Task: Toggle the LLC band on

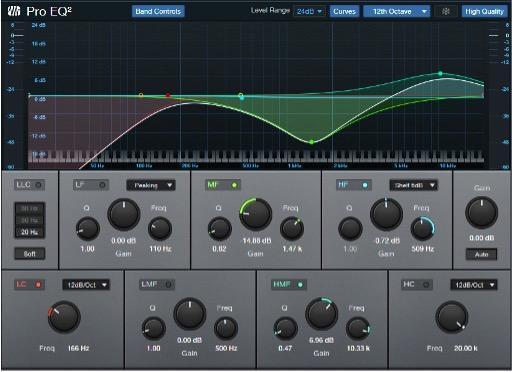Action: [x=29, y=185]
